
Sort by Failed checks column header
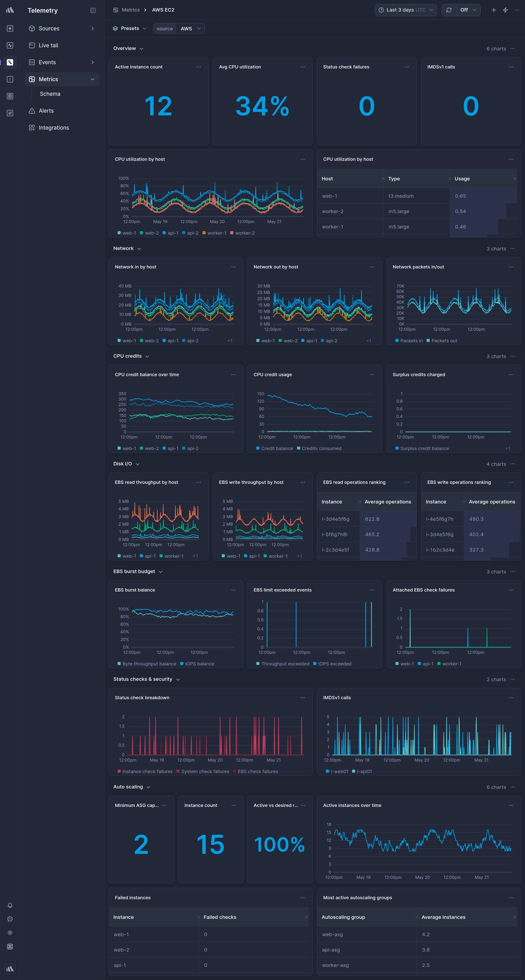pyautogui.click(x=253, y=917)
